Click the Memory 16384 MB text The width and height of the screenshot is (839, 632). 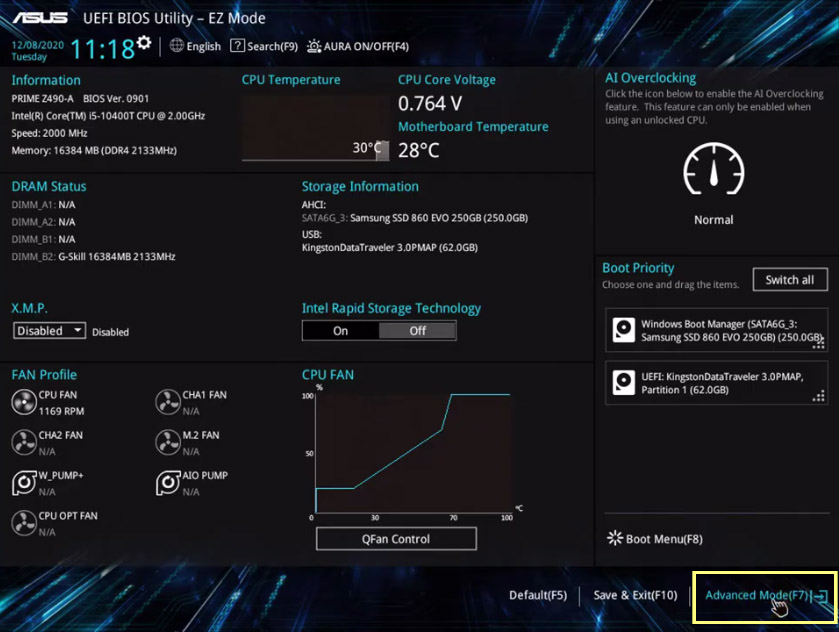tap(94, 150)
